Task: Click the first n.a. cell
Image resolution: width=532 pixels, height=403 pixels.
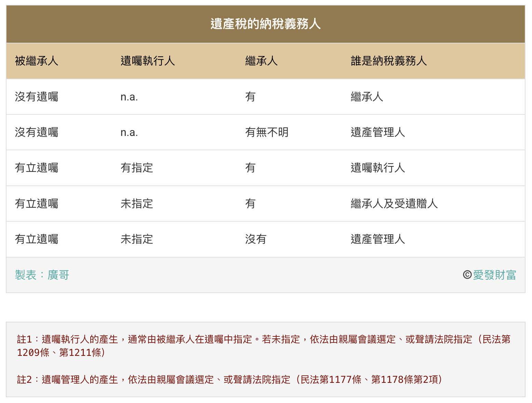Action: click(x=129, y=97)
